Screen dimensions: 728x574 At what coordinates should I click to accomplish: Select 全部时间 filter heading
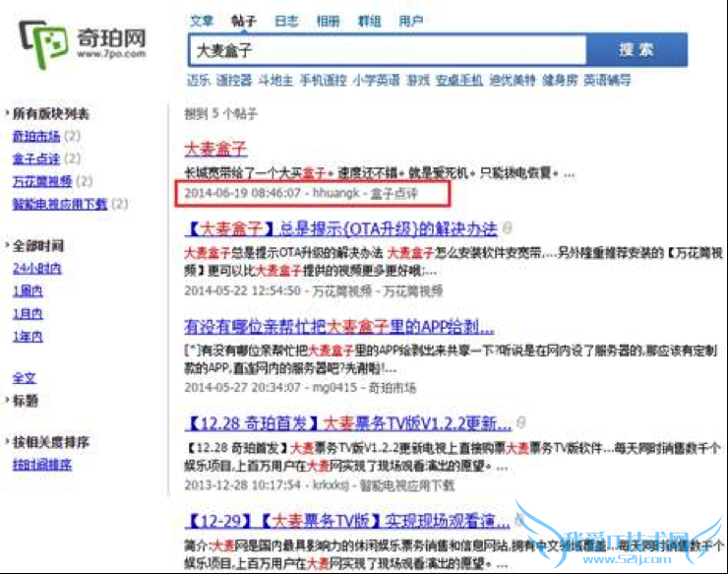[38, 245]
